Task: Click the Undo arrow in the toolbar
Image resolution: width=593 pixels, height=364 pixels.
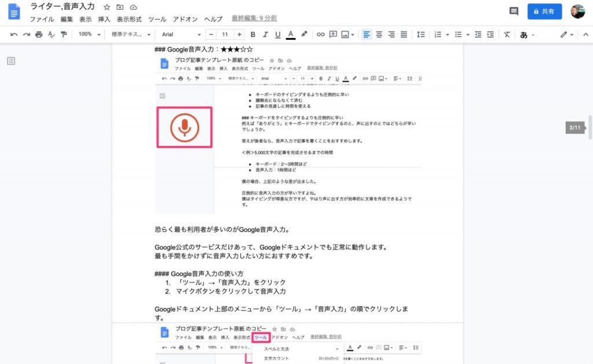Action: pyautogui.click(x=14, y=35)
